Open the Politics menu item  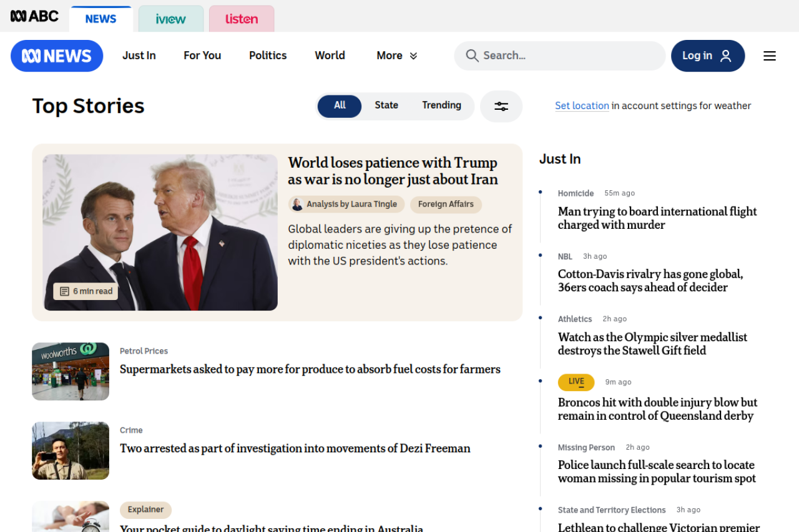268,56
